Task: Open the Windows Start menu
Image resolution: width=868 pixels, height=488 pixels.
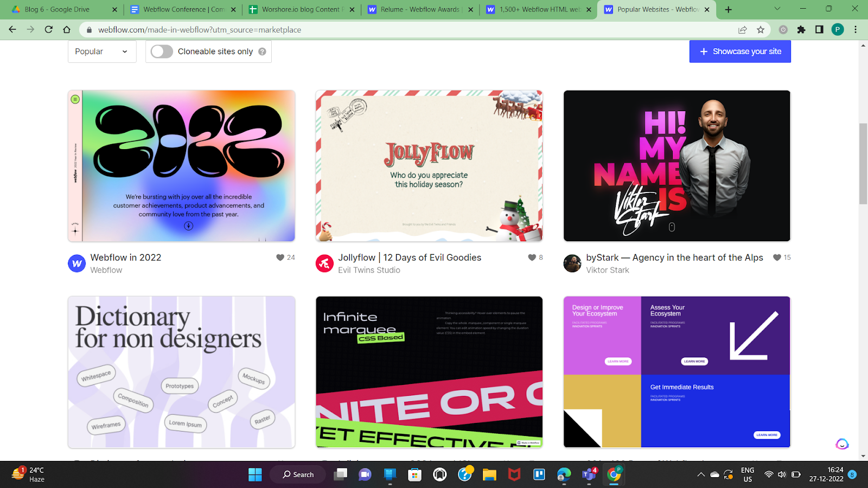Action: pyautogui.click(x=255, y=474)
